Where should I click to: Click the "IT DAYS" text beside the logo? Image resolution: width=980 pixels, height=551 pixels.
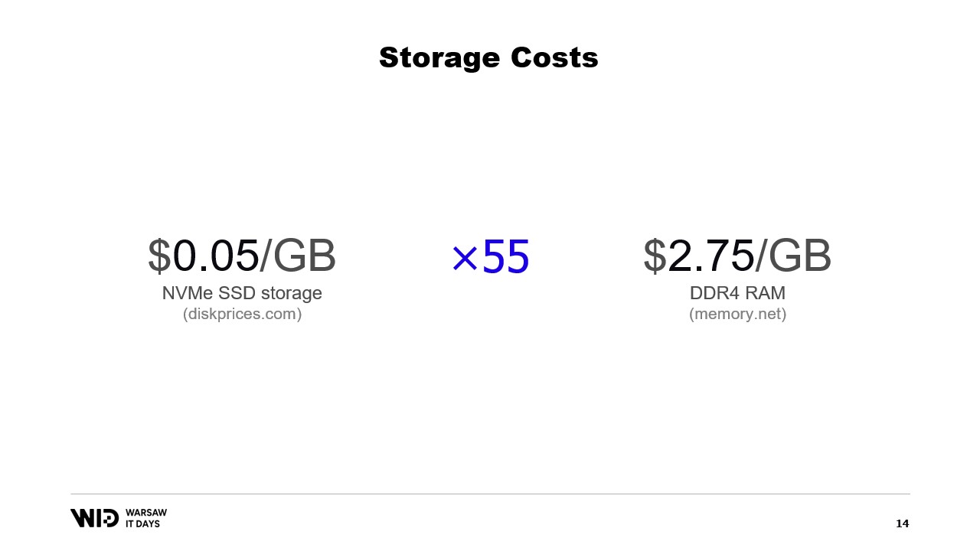click(x=142, y=524)
